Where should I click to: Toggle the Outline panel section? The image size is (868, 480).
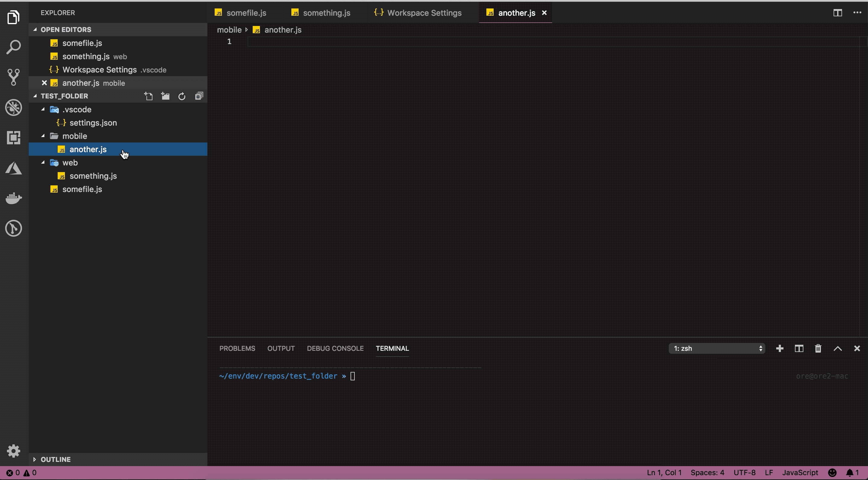pyautogui.click(x=52, y=459)
